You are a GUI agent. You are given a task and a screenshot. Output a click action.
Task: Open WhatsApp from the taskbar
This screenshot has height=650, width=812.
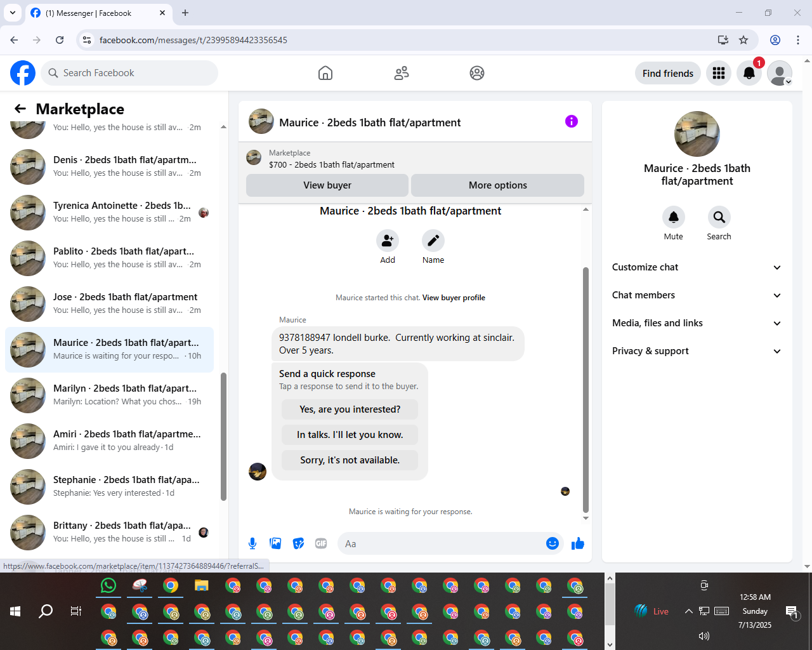pos(108,585)
